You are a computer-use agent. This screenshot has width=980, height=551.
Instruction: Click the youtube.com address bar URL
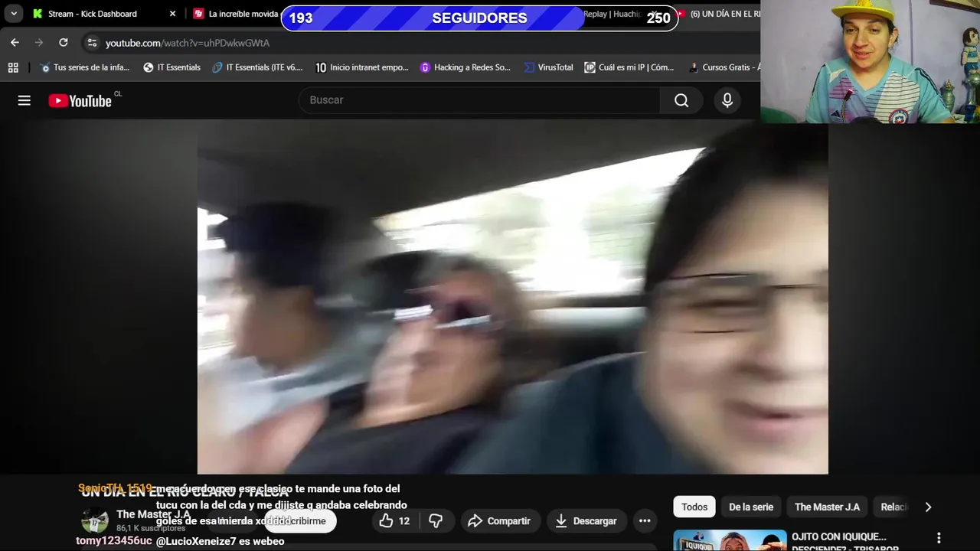[188, 43]
